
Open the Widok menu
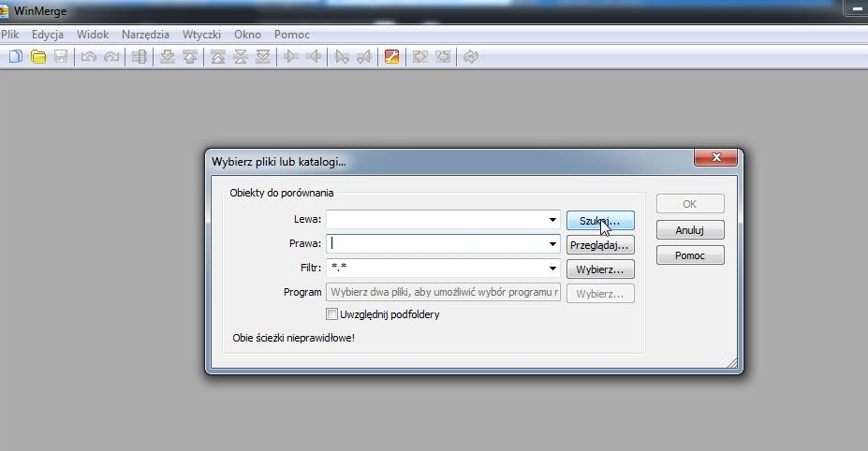point(93,35)
